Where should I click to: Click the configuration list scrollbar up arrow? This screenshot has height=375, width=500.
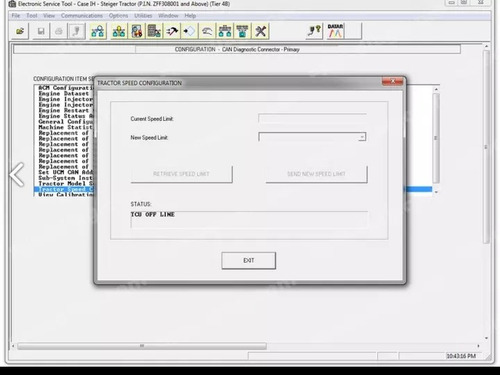pyautogui.click(x=436, y=89)
